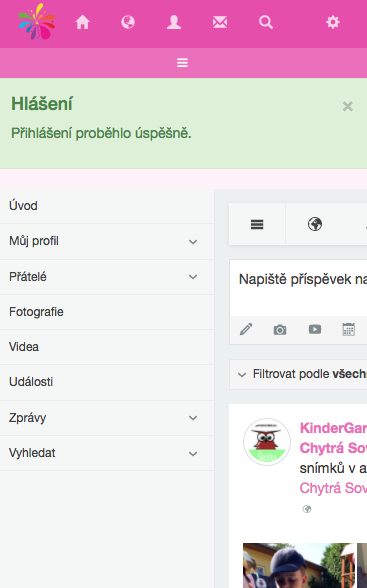
Task: Open the Filtrovat podle dropdown
Action: pos(298,374)
